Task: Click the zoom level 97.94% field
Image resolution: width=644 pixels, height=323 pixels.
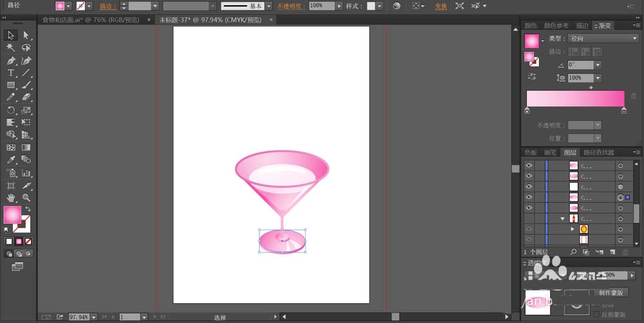Action: point(79,317)
